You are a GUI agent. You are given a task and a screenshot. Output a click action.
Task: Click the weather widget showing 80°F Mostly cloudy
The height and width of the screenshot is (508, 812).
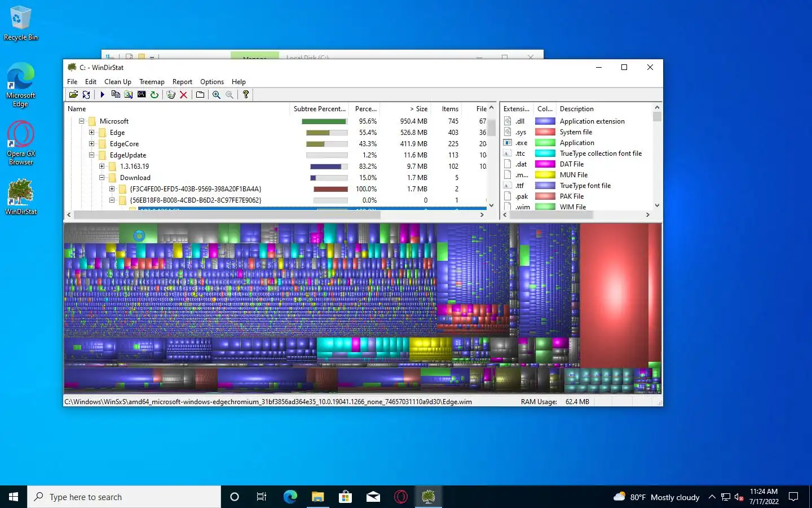(656, 497)
